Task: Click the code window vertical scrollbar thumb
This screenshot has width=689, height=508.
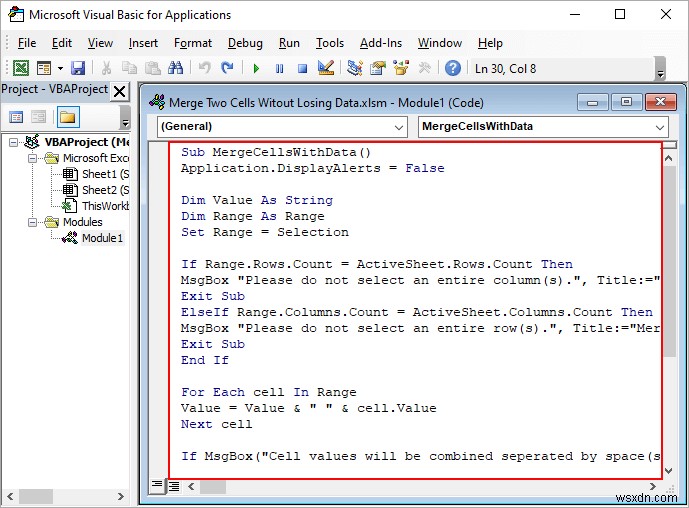Action: coord(669,261)
